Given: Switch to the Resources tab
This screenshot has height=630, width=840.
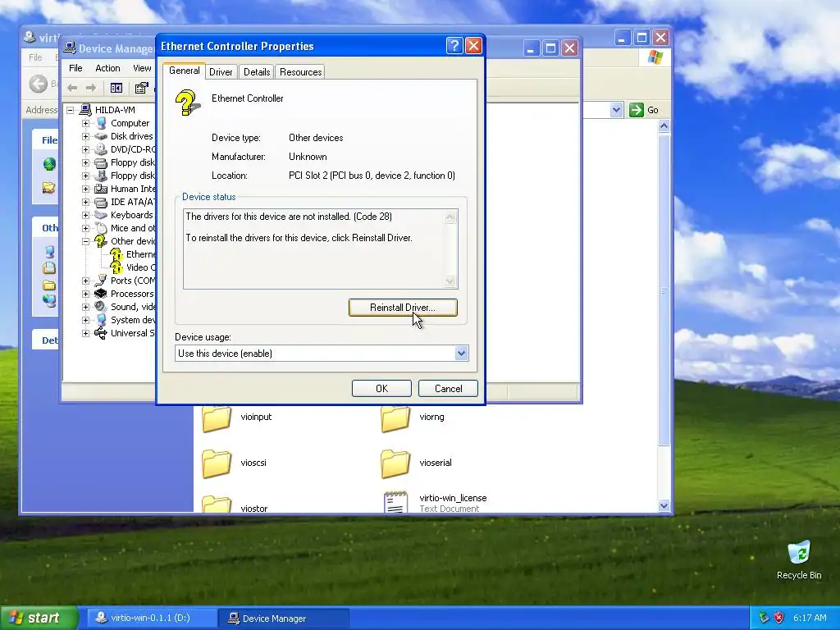Looking at the screenshot, I should (x=300, y=72).
